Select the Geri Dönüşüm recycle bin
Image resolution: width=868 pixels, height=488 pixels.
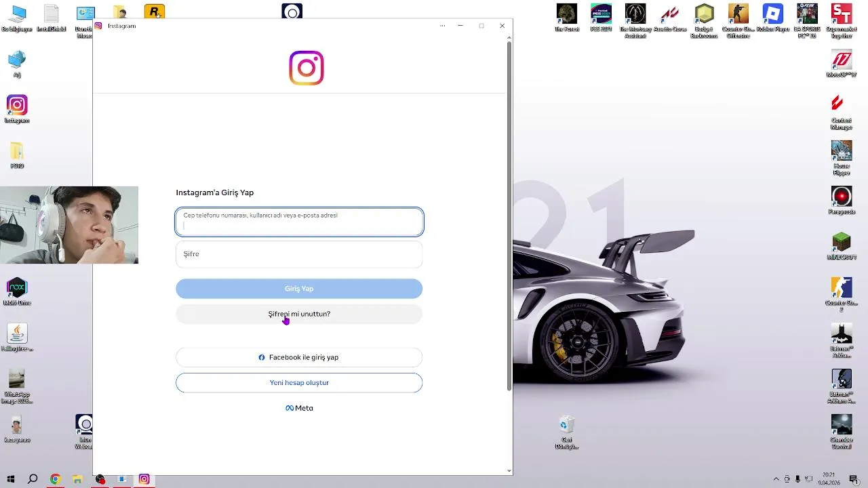pos(567,432)
